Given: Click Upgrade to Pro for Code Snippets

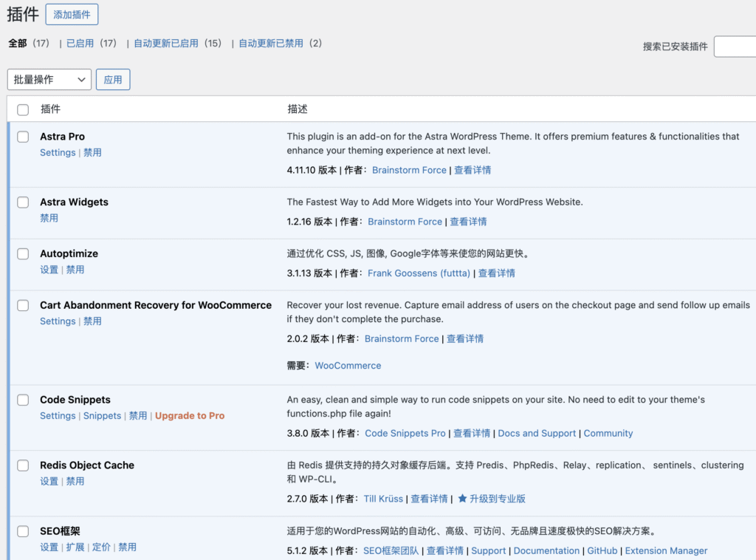Looking at the screenshot, I should (x=190, y=416).
